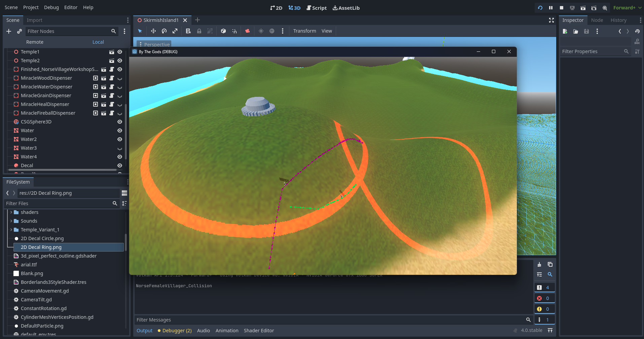Toggle visibility of the Decal node
This screenshot has height=339, width=644.
tap(119, 165)
